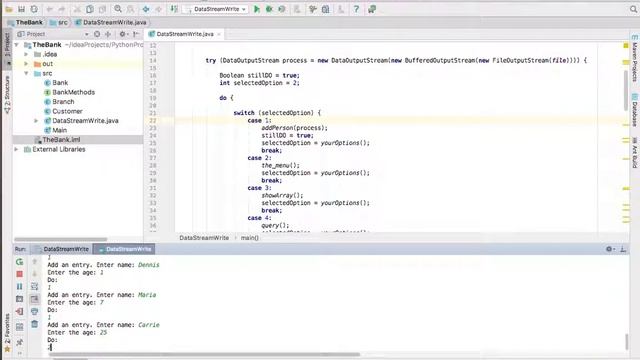The height and width of the screenshot is (360, 640).
Task: Open Project Structure toolbar icon
Action: [x=325, y=9]
